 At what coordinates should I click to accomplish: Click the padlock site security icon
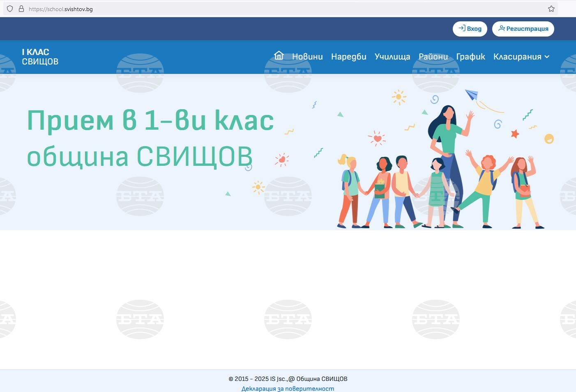pos(21,9)
